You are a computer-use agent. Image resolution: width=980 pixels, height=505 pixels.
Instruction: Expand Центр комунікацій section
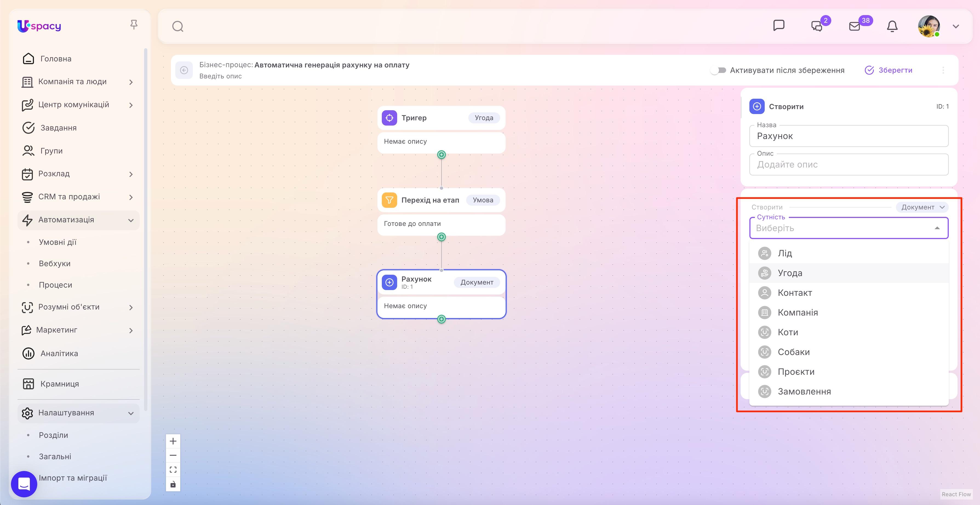click(78, 105)
